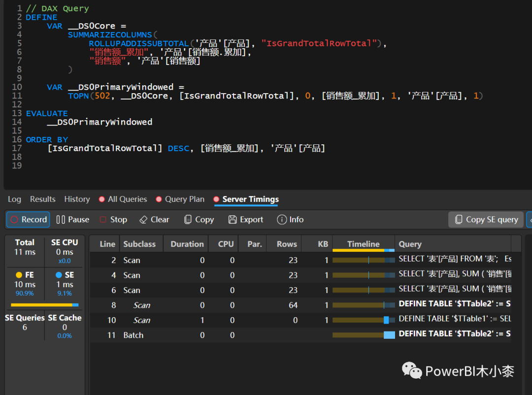Click red dot icon on Query Plan tab
Screen dimensions: 532x395
(x=159, y=199)
